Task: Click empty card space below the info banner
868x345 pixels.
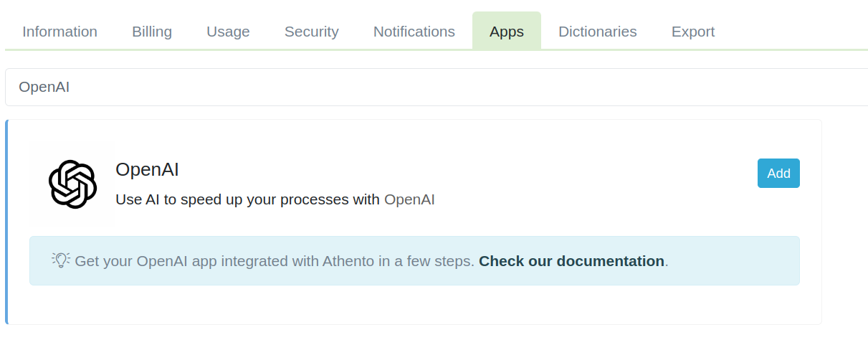Action: pos(414,305)
